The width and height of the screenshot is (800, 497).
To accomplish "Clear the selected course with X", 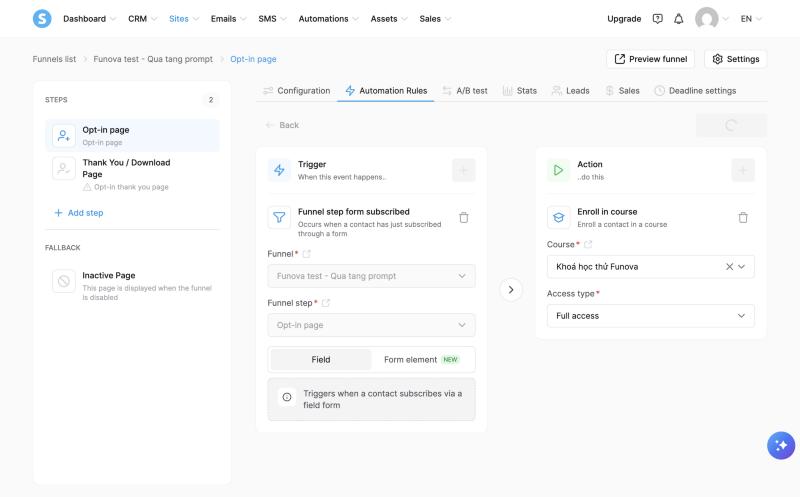I will tap(729, 266).
